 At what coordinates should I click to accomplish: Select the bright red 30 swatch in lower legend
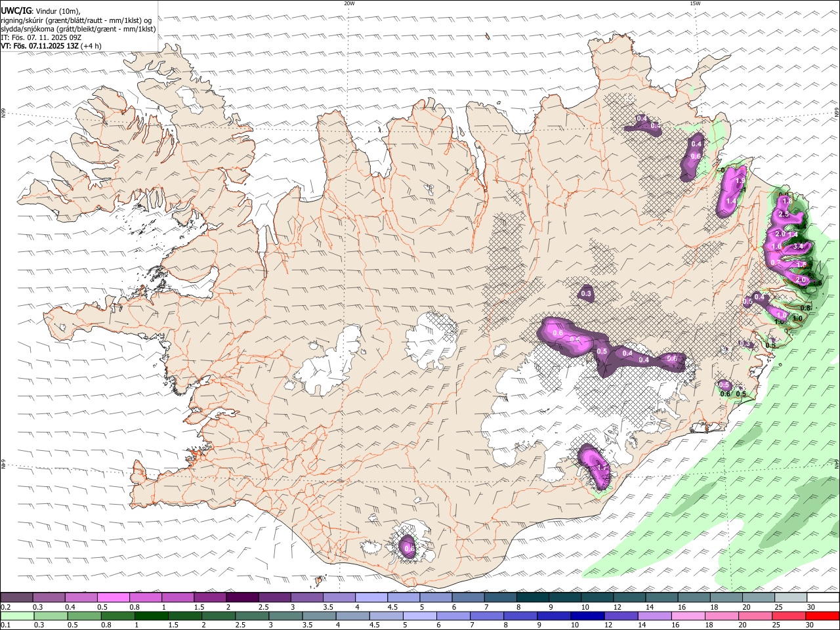click(822, 616)
